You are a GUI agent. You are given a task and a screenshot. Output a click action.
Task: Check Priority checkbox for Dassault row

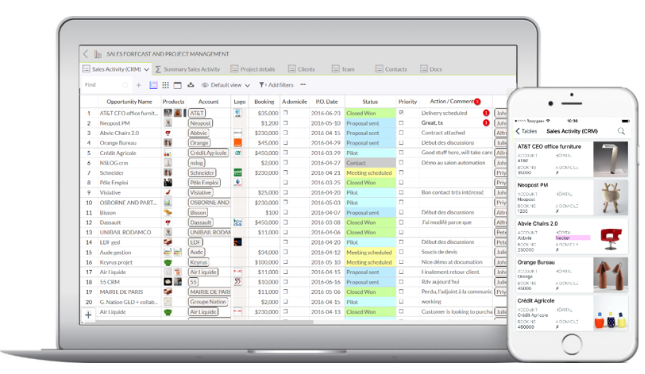point(401,222)
